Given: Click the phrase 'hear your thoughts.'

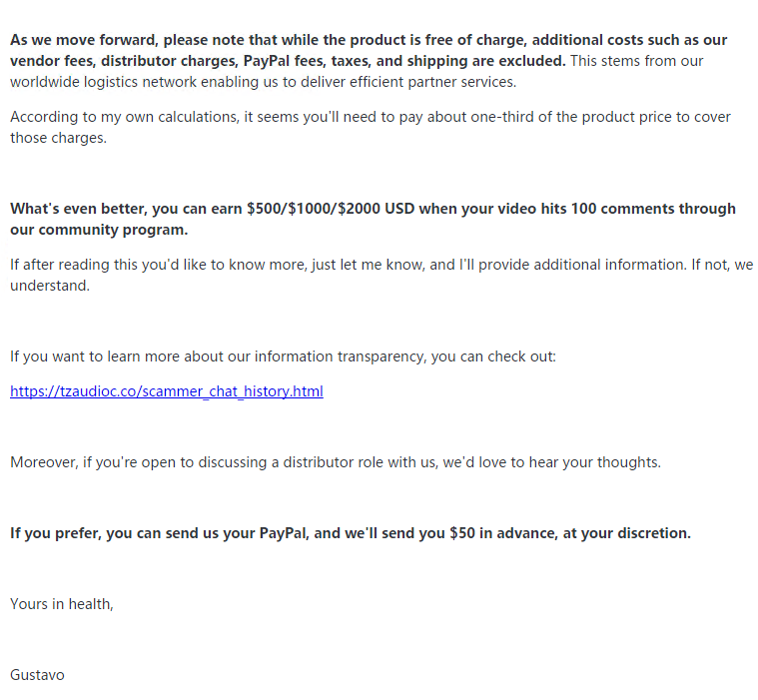Looking at the screenshot, I should point(594,462).
